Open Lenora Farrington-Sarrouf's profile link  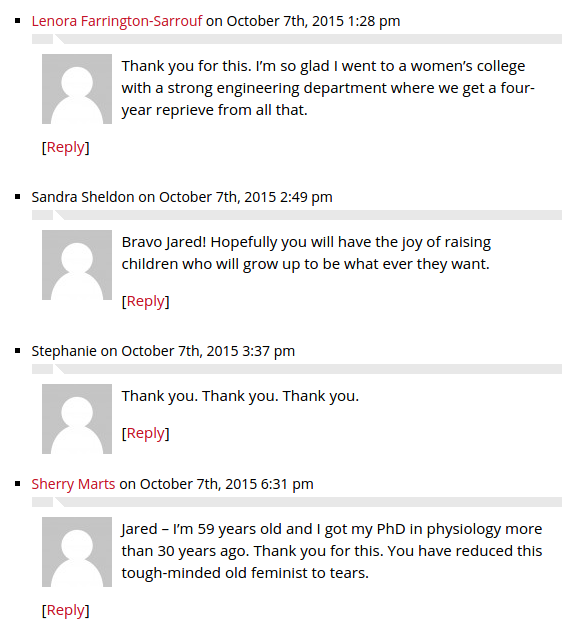pos(117,21)
